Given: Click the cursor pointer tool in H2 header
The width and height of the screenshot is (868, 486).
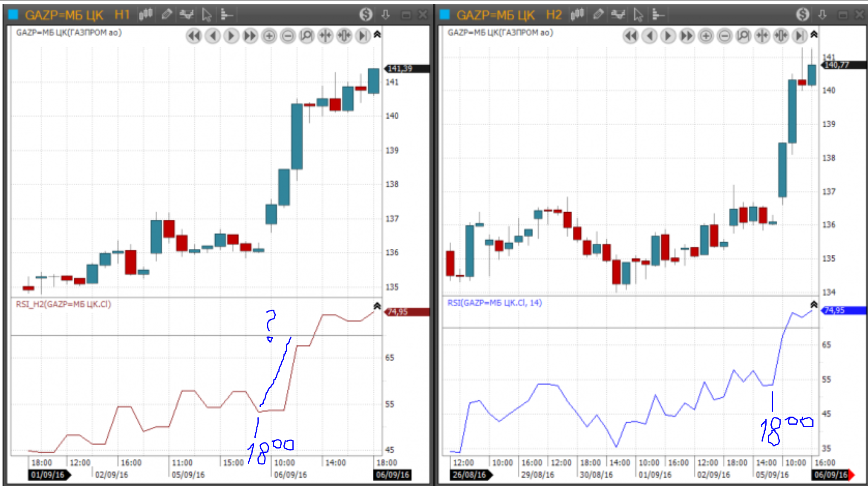Looking at the screenshot, I should tap(638, 15).
